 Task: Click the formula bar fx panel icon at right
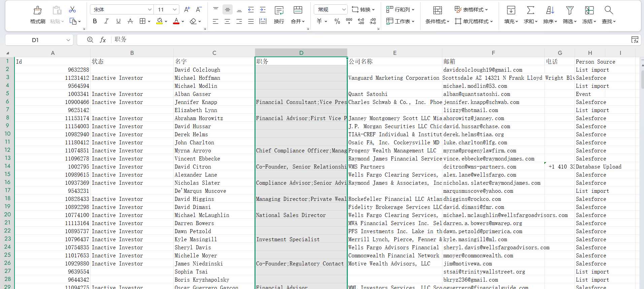click(635, 40)
